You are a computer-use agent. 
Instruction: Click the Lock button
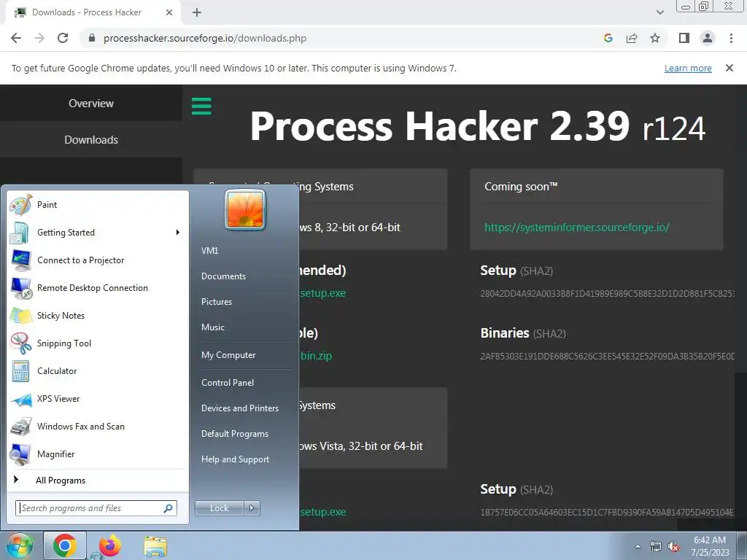click(x=219, y=508)
